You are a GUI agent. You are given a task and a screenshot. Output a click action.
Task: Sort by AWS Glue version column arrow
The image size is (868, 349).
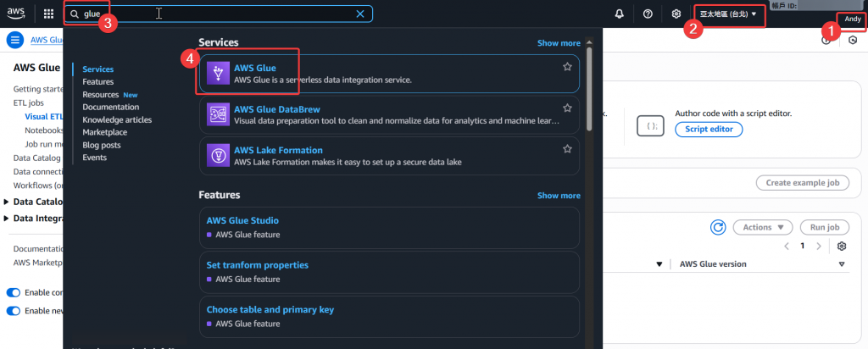coord(842,264)
